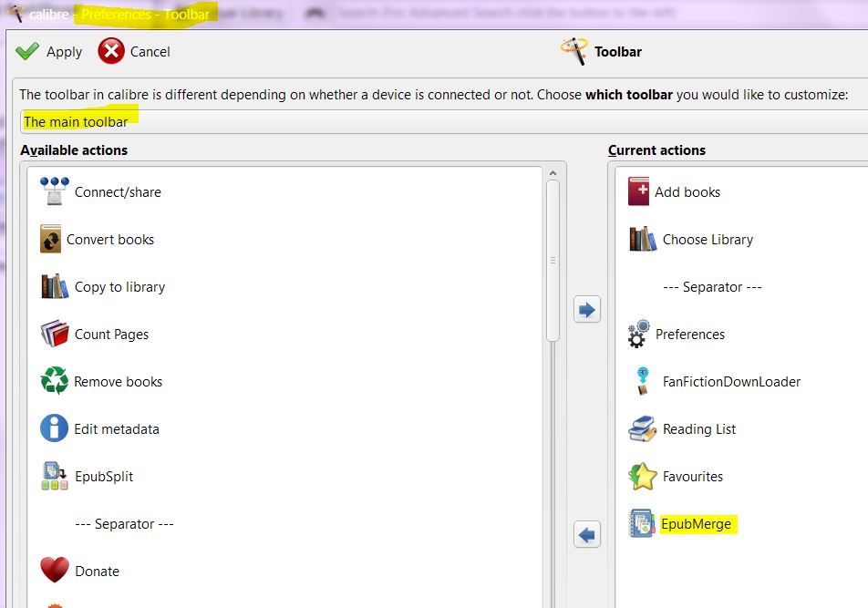This screenshot has height=608, width=868.
Task: Select the FanFictionDownLoader plugin icon
Action: tap(642, 381)
